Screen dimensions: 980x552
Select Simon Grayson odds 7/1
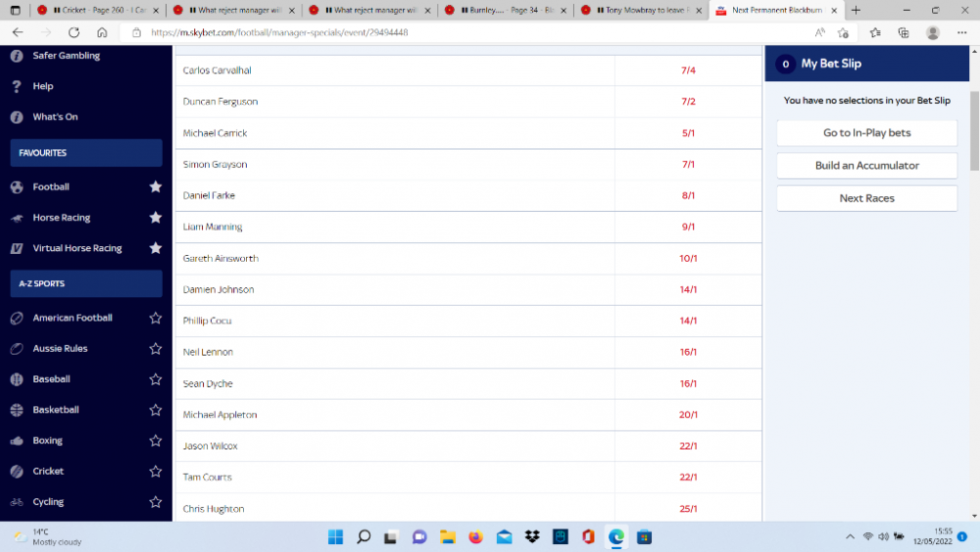(x=688, y=165)
